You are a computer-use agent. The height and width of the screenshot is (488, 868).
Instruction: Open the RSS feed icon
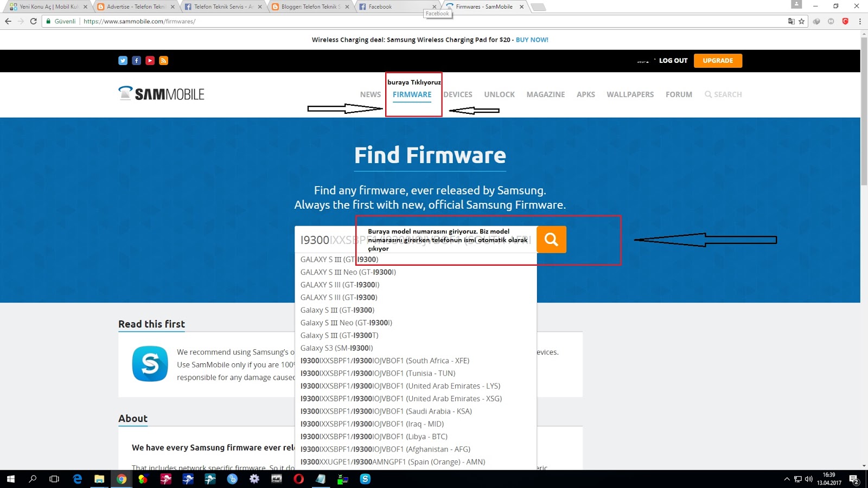point(163,61)
